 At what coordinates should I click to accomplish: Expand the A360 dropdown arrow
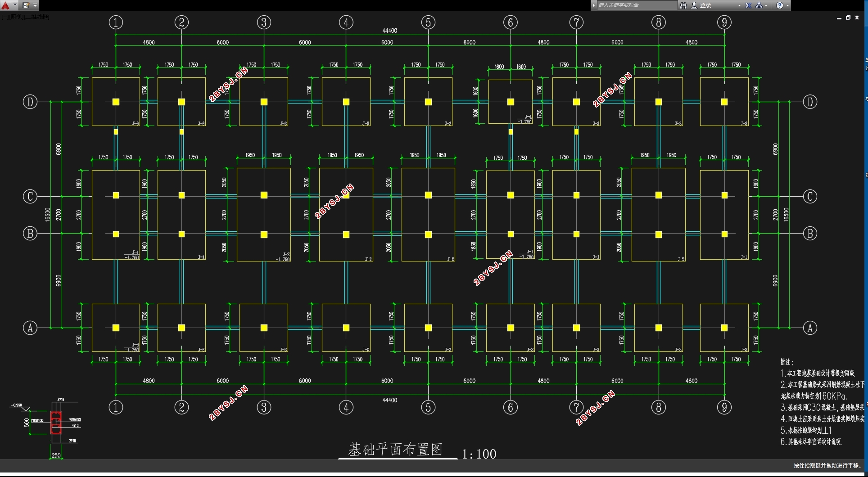(x=766, y=6)
